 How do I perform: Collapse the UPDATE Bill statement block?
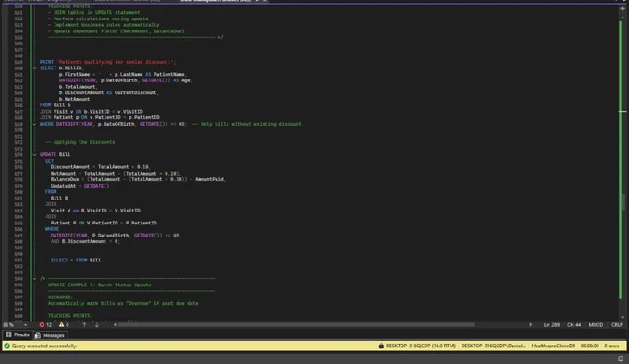(x=34, y=154)
